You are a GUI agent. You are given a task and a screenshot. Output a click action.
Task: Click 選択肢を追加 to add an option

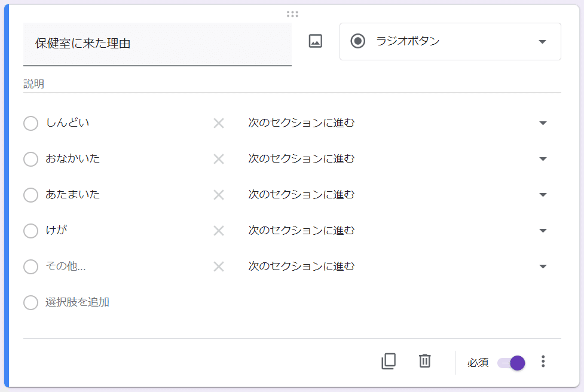(77, 302)
